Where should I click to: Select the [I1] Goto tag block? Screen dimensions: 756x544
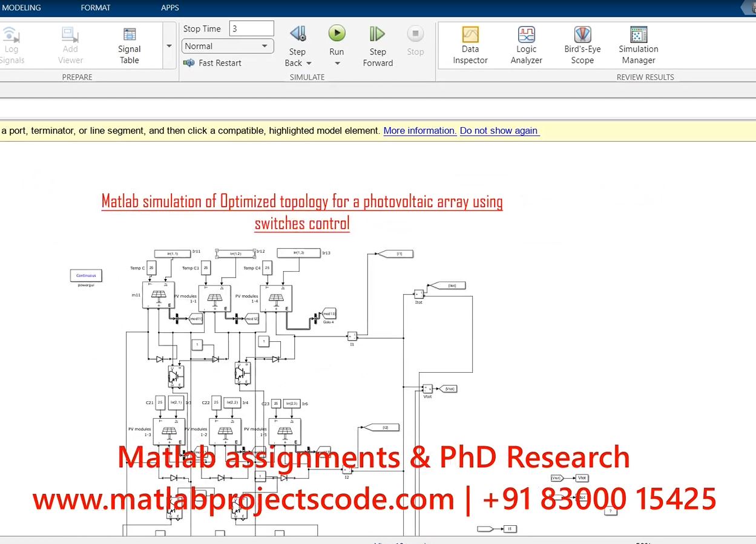click(x=395, y=254)
